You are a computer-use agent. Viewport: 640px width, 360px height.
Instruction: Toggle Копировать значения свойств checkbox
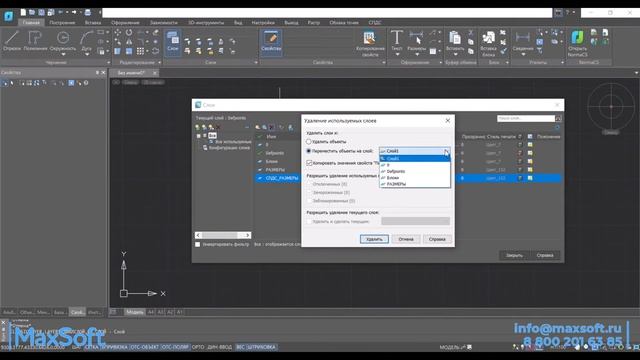tap(309, 163)
